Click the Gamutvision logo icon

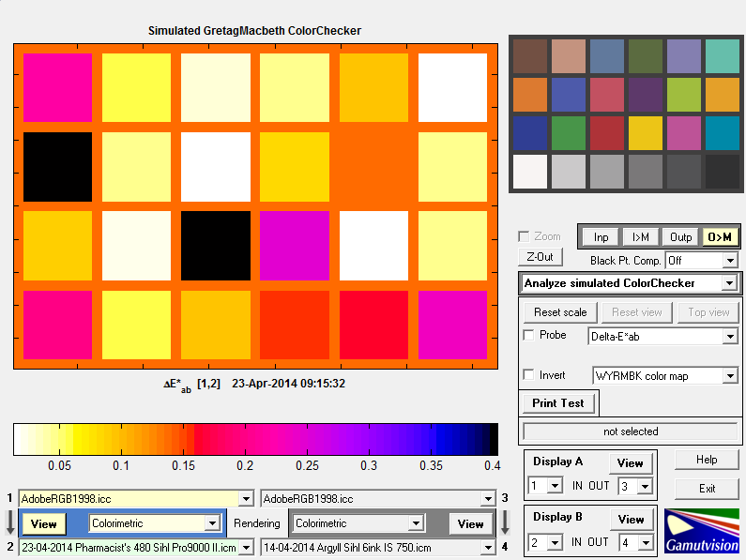click(702, 531)
